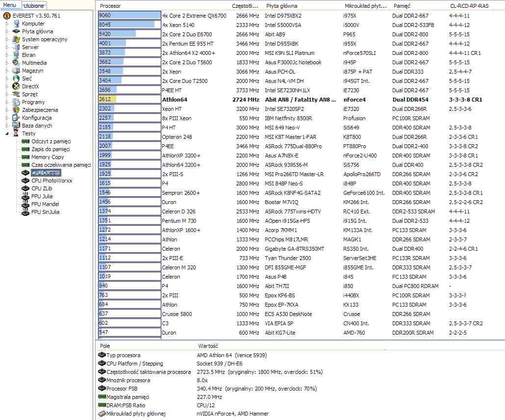Switch to the Menu tab
Screen dimensions: 505x420
pos(10,5)
